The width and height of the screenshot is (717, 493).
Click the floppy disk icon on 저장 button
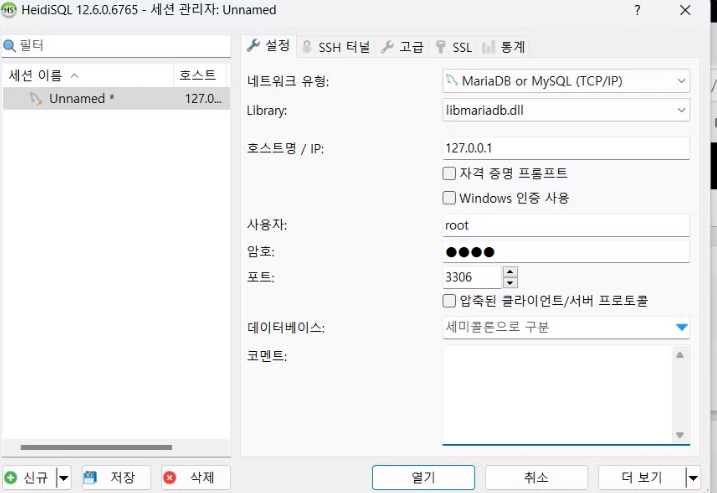pos(90,477)
